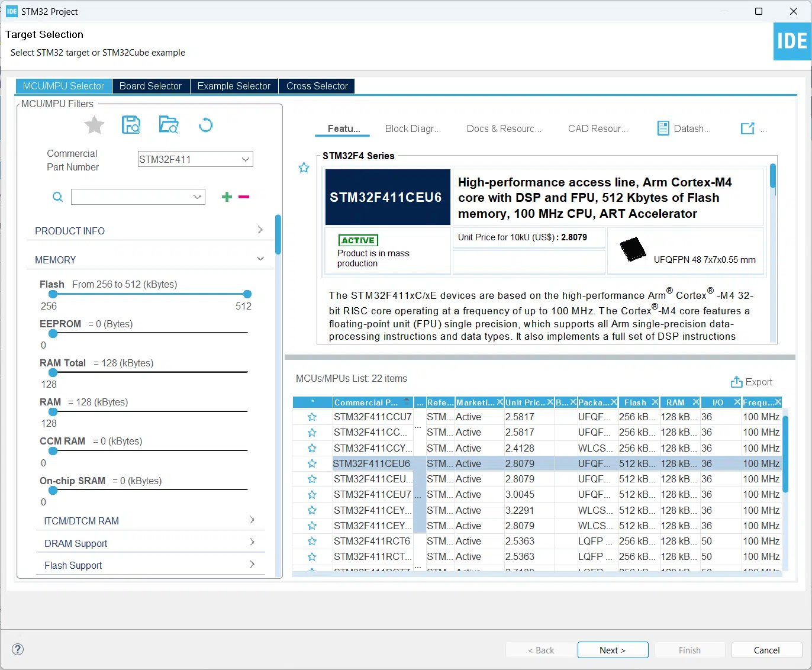Expand the DRAM Support filter
Viewport: 812px width, 670px height.
150,543
